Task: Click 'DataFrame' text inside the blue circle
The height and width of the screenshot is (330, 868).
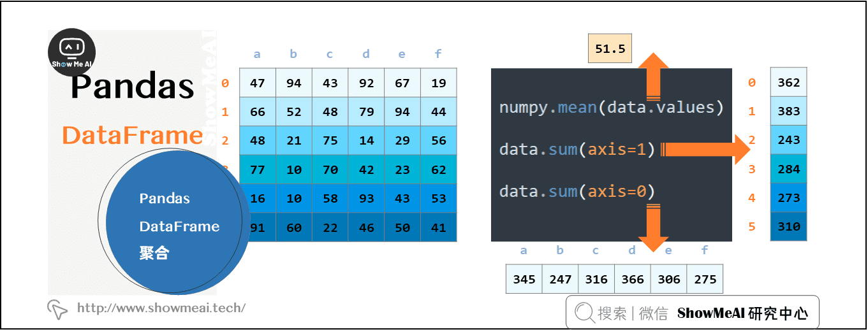Action: pyautogui.click(x=179, y=226)
